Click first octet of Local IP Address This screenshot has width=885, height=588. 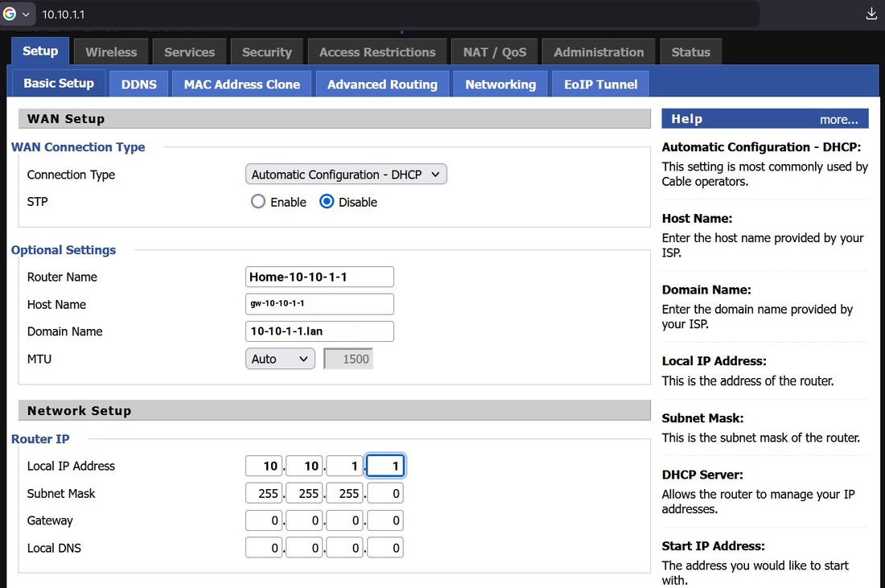[x=264, y=466]
